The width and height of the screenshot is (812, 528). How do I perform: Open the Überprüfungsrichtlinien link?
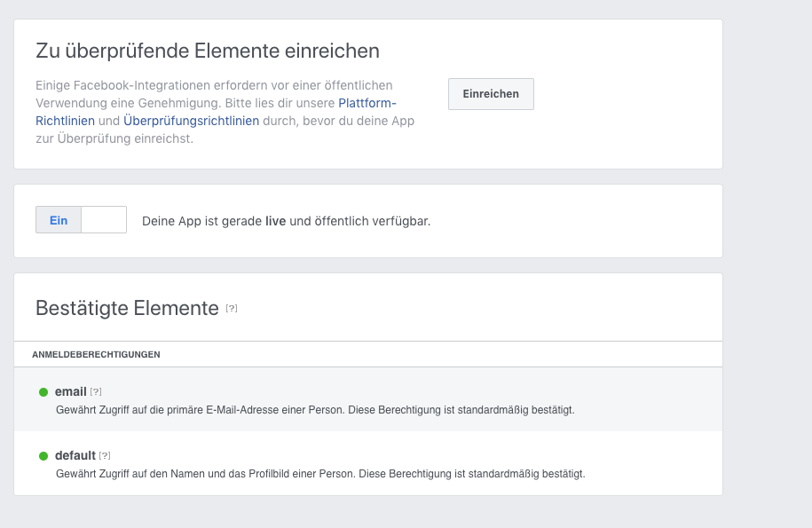[x=191, y=121]
